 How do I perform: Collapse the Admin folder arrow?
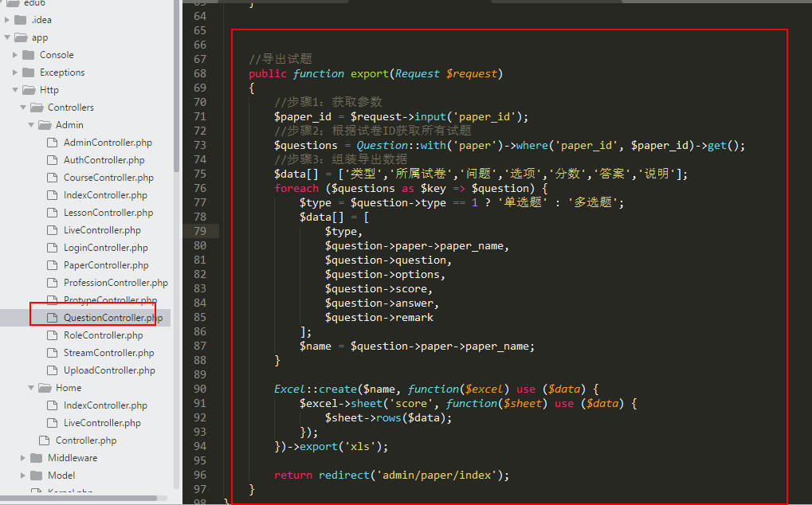pos(31,125)
